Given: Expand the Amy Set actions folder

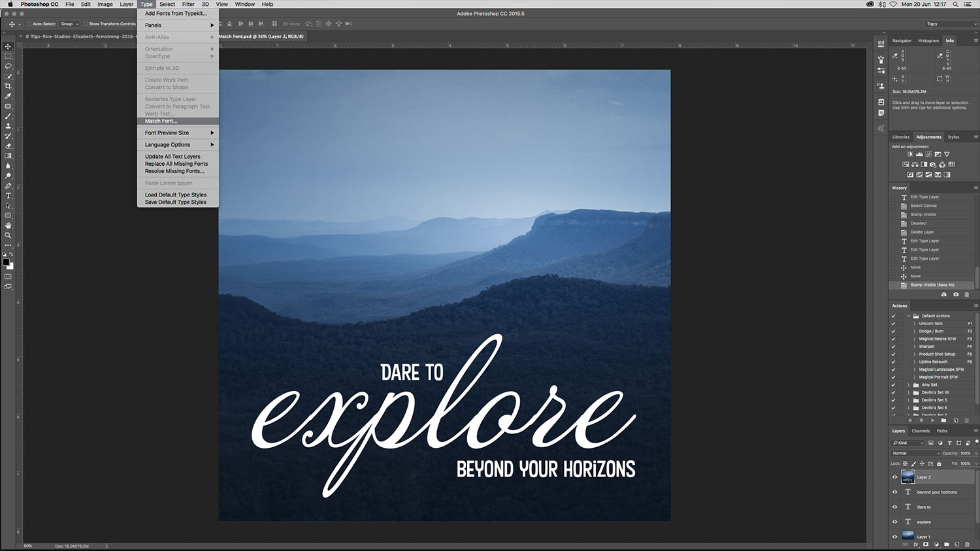Looking at the screenshot, I should coord(908,385).
